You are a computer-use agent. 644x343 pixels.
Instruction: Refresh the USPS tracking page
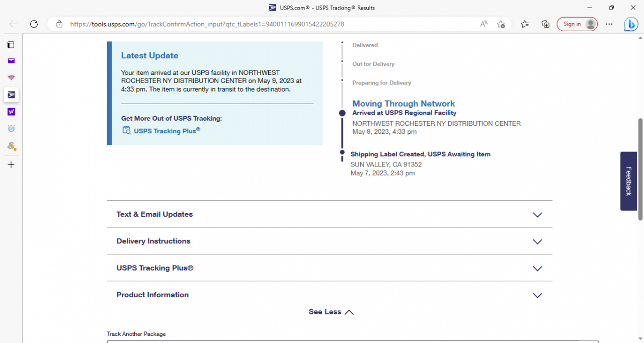[34, 24]
